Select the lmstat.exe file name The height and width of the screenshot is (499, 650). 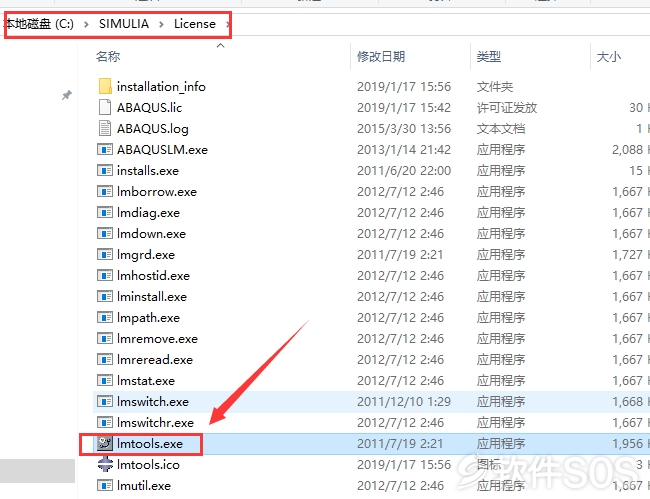coord(146,381)
